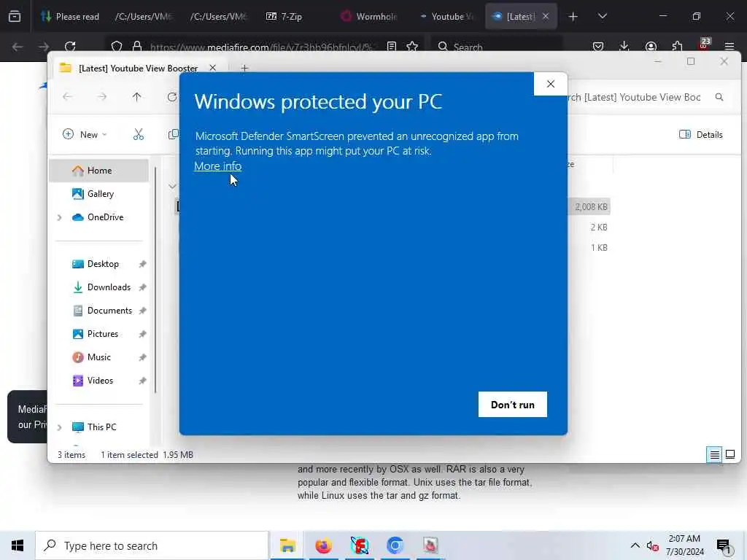
Task: Open Music folder in sidebar
Action: 98,357
